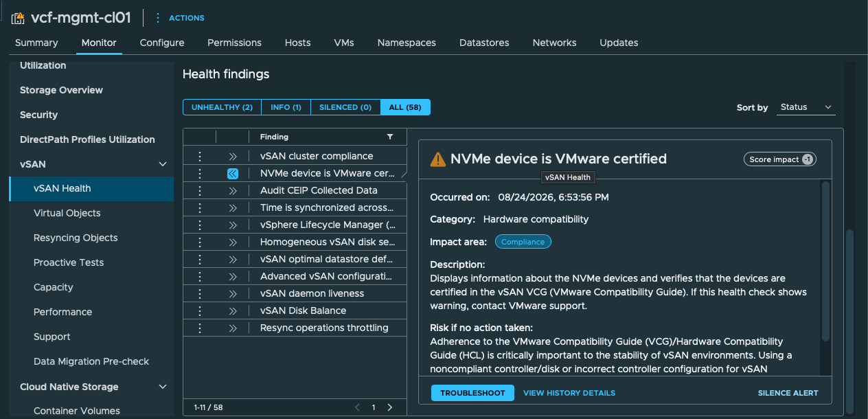Open row menu for vSAN Disk Balance
Image resolution: width=868 pixels, height=419 pixels.
[200, 310]
